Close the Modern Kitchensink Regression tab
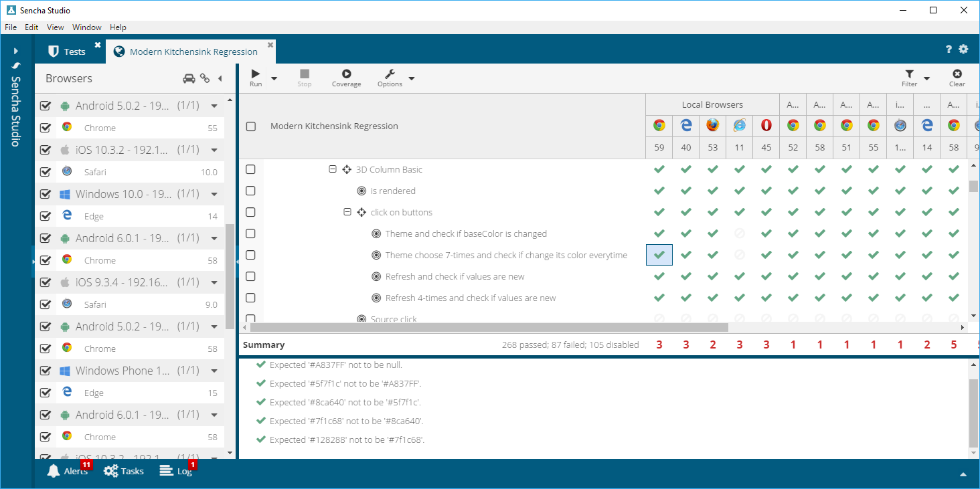The image size is (980, 489). point(270,45)
